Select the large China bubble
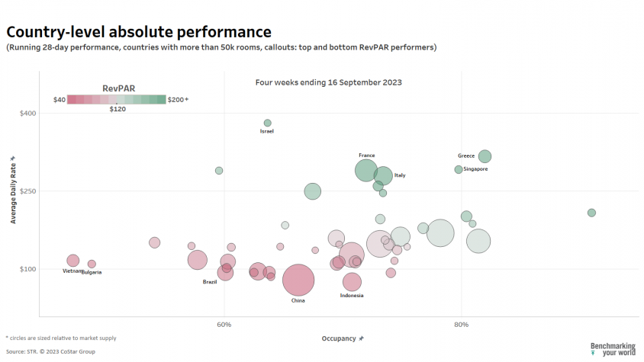This screenshot has height=362, width=644. pos(298,280)
